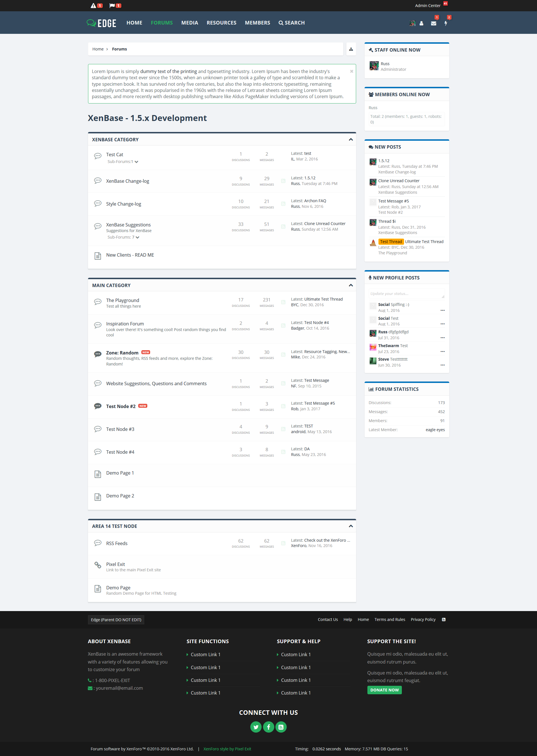Click the RSS icon for XenBase Change-log
537x756 pixels.
point(283,181)
